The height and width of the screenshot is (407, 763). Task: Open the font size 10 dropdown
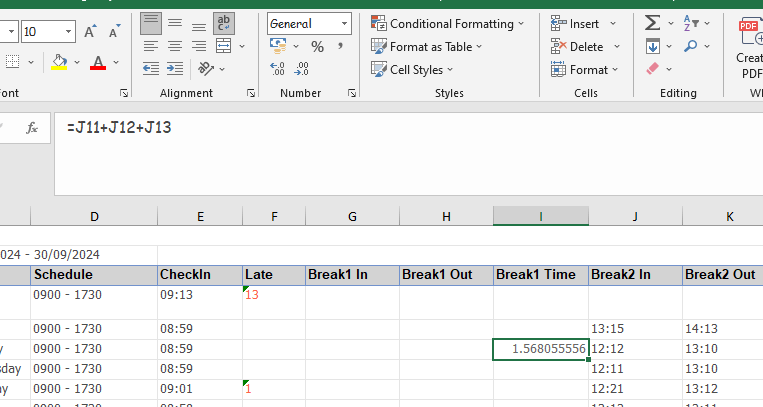69,32
